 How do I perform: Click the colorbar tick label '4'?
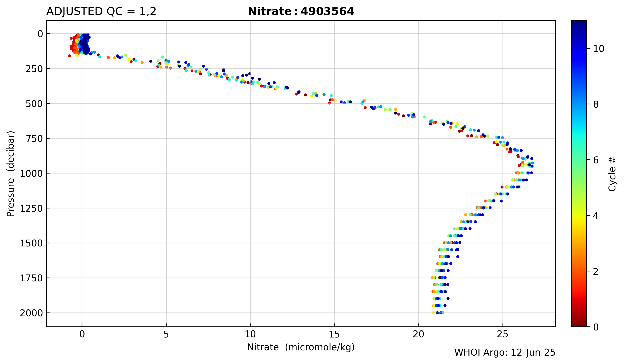click(596, 216)
